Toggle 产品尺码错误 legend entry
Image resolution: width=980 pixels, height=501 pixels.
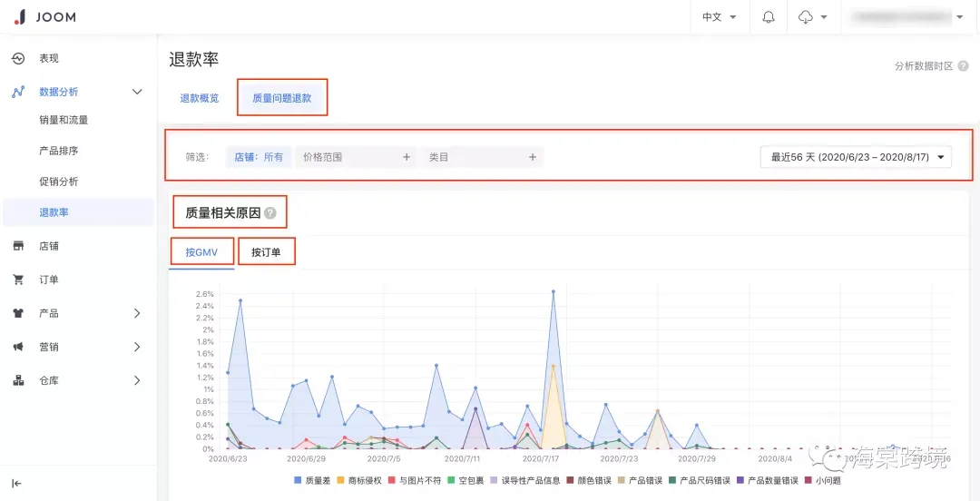tap(700, 481)
